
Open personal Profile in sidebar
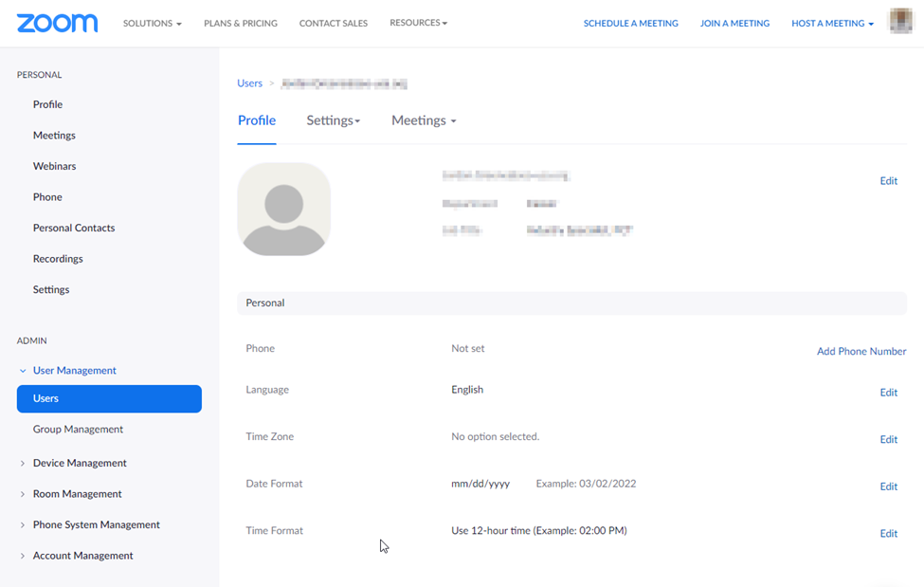[47, 104]
